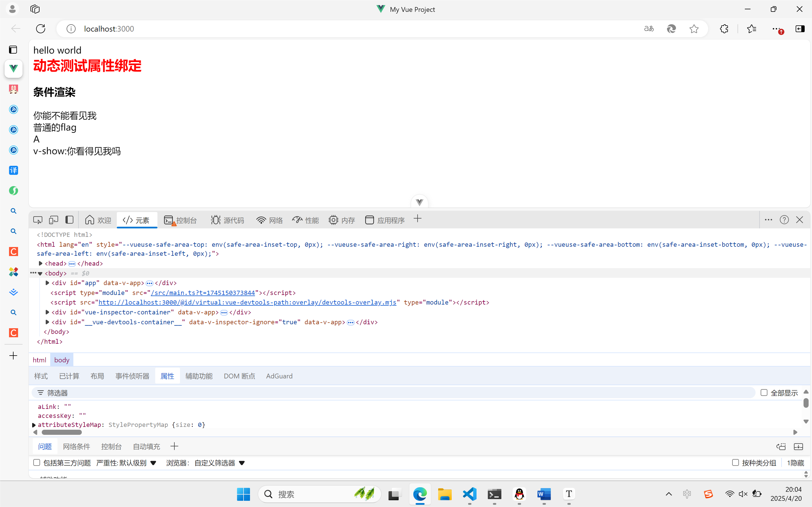Expand the div id app node
Screen dimensions: 812x507
point(47,283)
